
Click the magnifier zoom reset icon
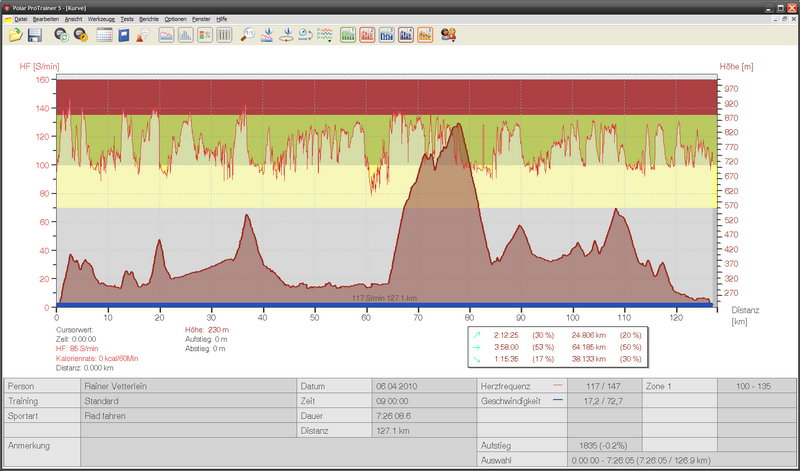pyautogui.click(x=248, y=35)
